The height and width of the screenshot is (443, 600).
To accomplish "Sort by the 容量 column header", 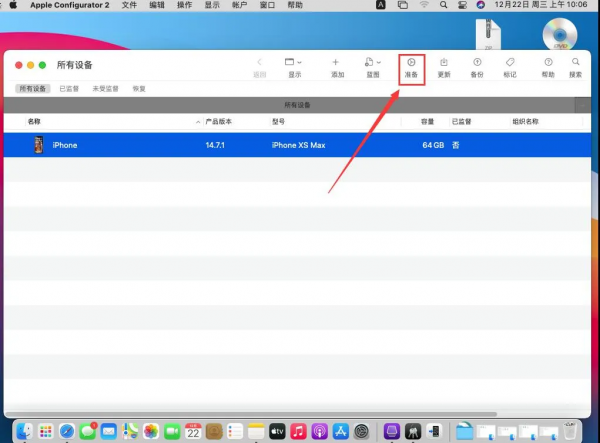I will [427, 122].
